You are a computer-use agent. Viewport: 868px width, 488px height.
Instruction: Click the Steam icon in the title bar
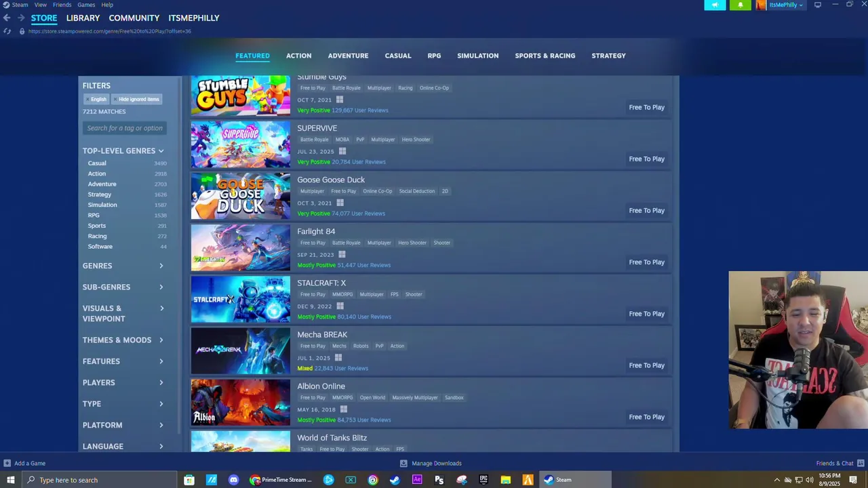pos(6,5)
